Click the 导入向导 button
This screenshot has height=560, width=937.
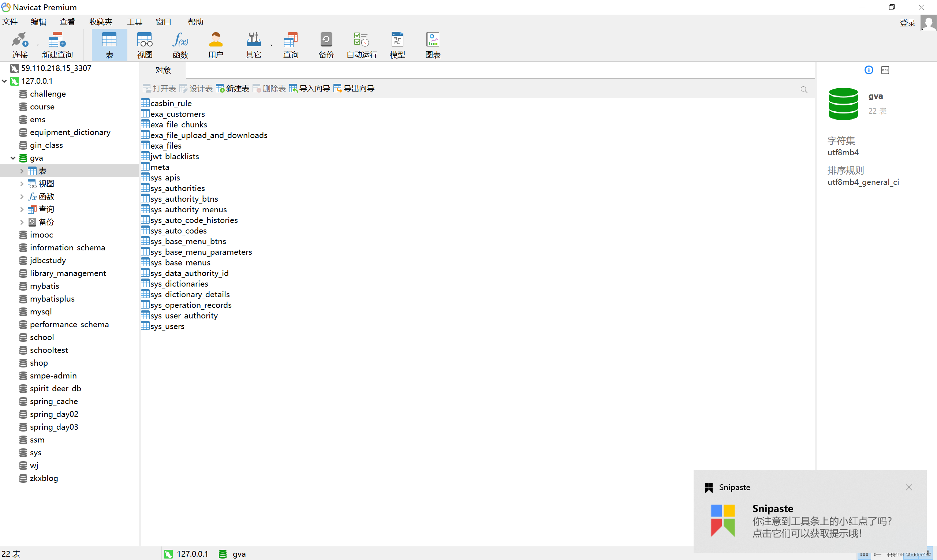(309, 89)
